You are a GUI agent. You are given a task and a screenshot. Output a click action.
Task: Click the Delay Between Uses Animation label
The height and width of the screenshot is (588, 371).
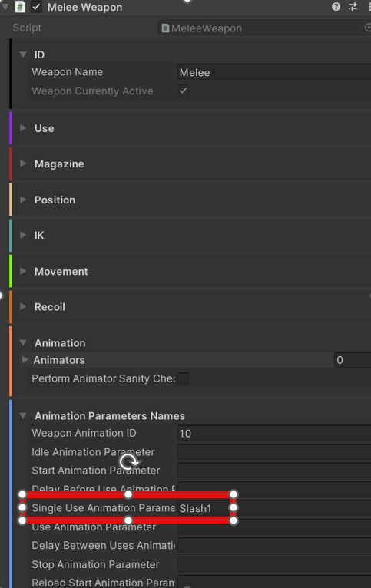(104, 545)
